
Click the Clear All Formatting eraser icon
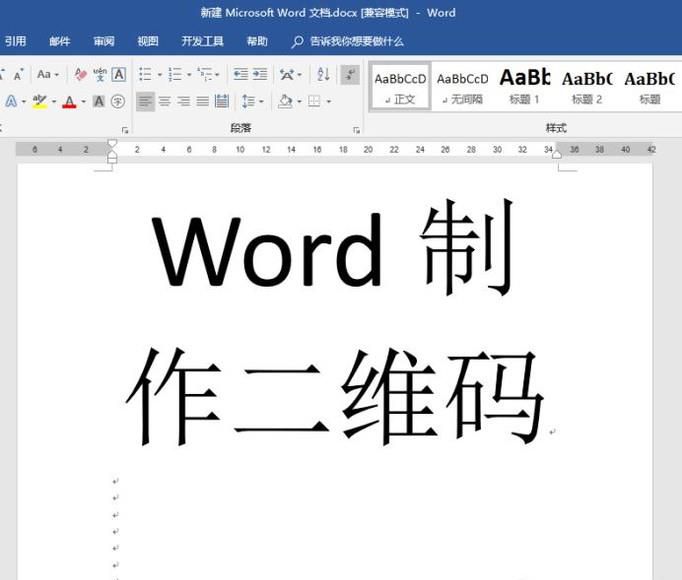[80, 74]
